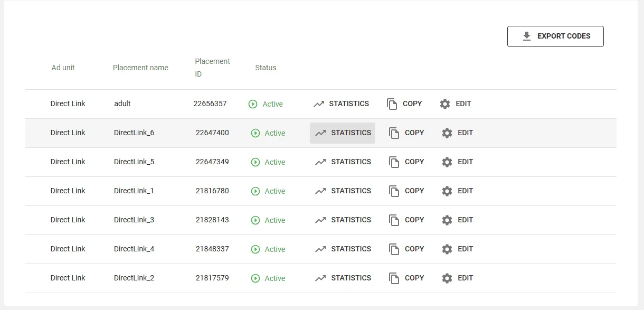Viewport: 644px width, 310px height.
Task: Select placement name 'DirectLink_3'
Action: (x=134, y=220)
